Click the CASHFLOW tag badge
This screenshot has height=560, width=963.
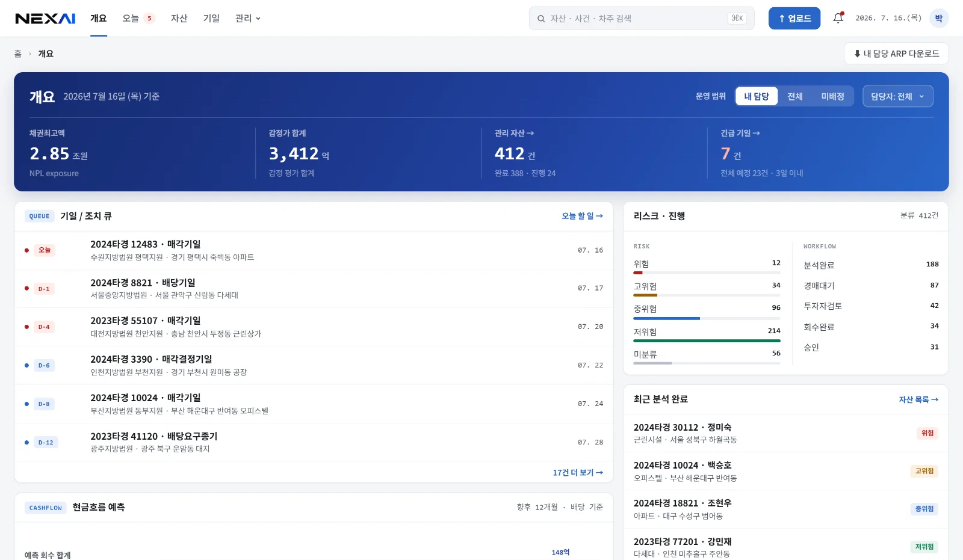pos(46,508)
